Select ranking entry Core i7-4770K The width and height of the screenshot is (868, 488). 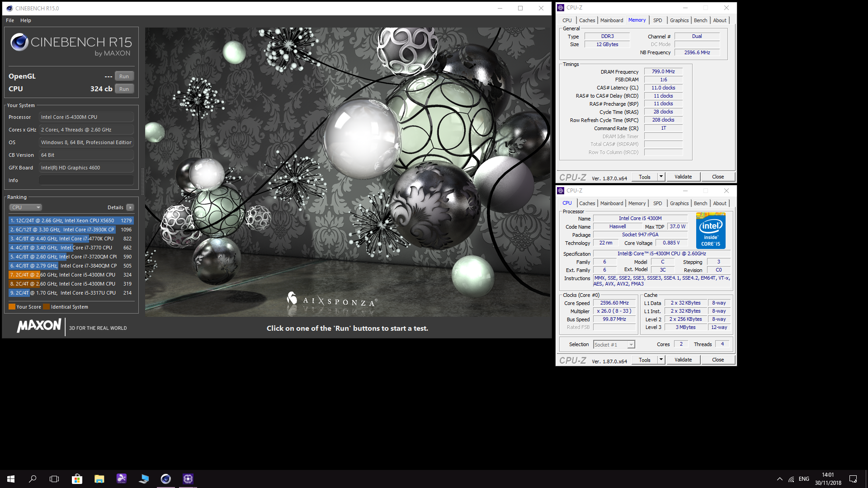point(71,239)
